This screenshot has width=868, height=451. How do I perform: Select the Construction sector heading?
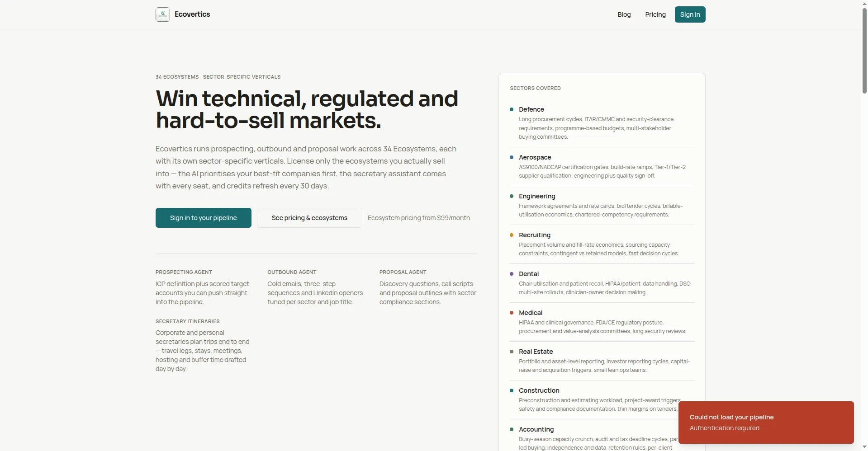539,390
